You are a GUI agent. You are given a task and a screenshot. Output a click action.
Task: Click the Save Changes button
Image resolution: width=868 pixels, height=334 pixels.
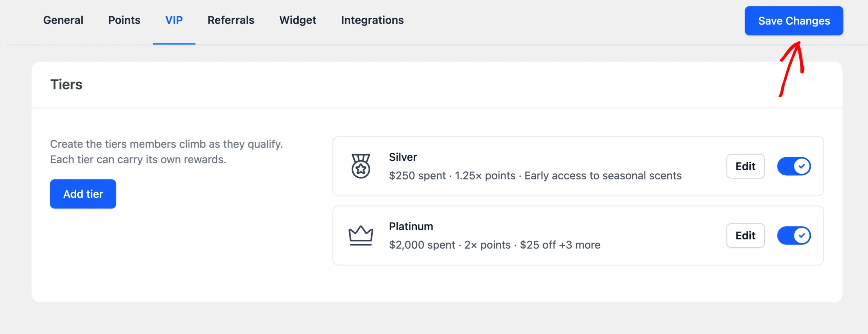[x=794, y=21]
